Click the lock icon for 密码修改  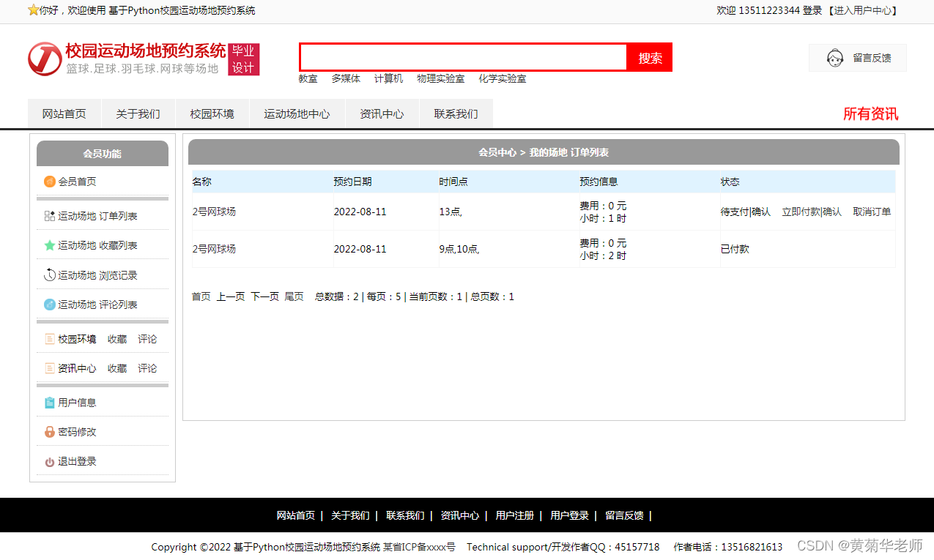pyautogui.click(x=50, y=432)
